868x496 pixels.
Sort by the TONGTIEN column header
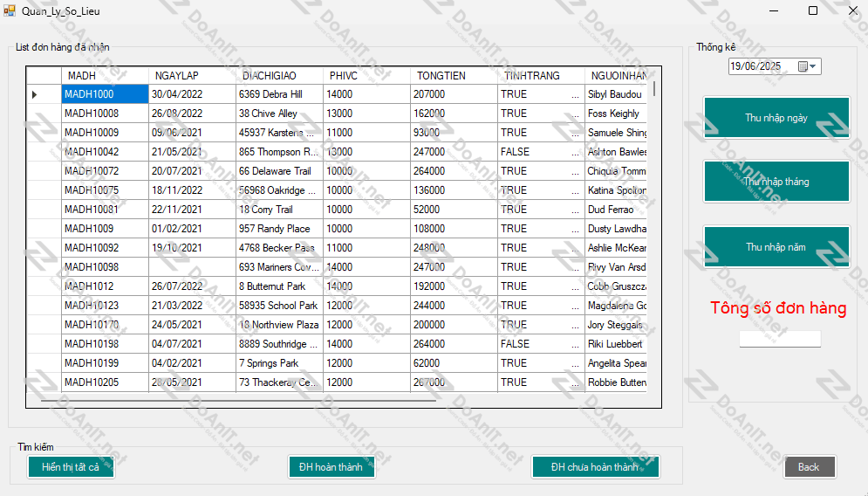[454, 76]
